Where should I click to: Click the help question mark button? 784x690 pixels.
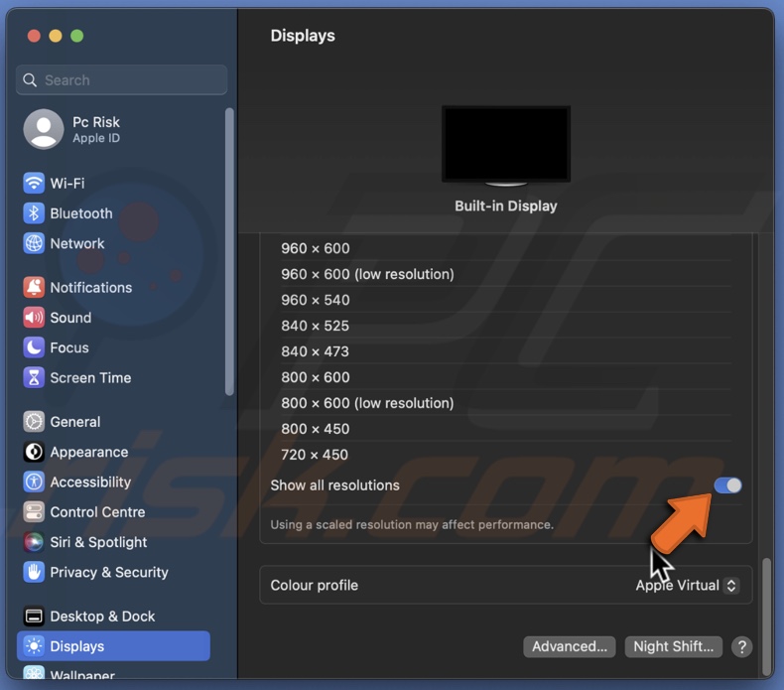pos(741,647)
